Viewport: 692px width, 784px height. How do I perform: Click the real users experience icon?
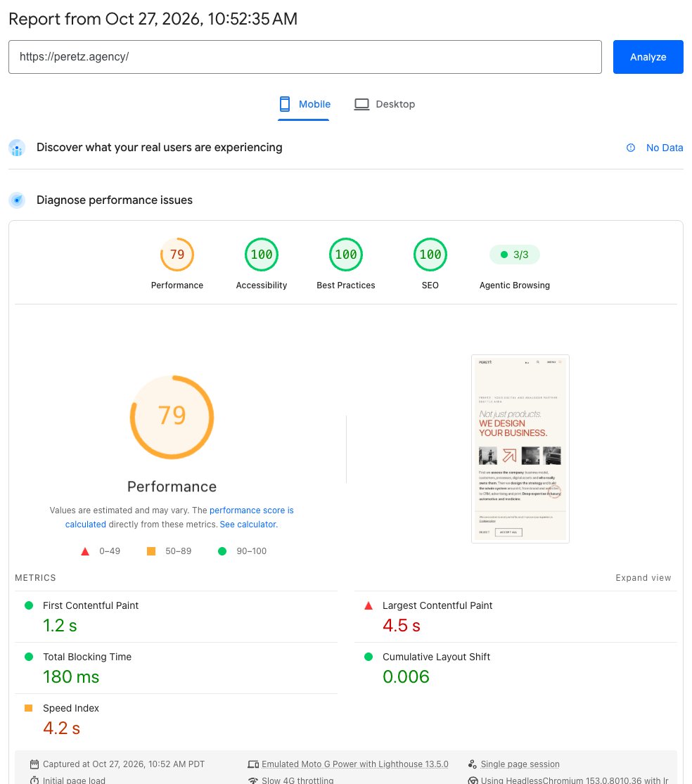[x=17, y=148]
